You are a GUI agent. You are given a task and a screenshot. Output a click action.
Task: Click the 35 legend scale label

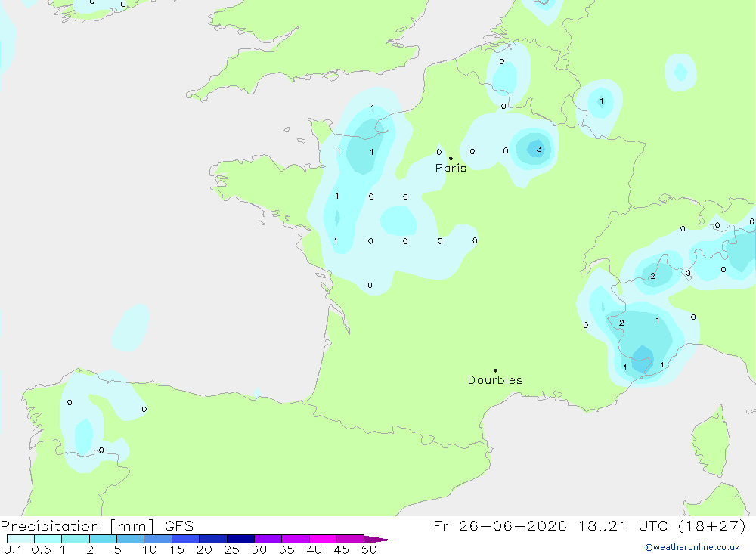tap(287, 549)
